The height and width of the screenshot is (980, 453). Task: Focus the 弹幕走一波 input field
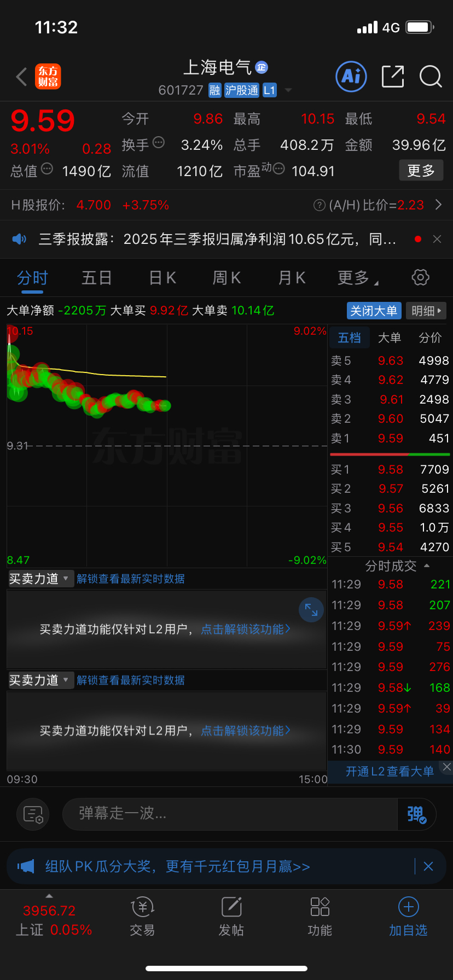230,814
